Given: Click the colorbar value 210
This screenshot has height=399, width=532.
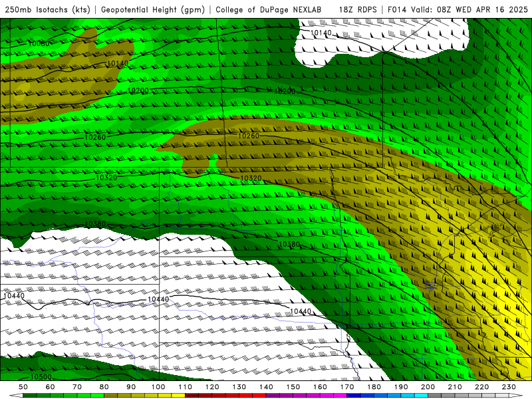Looking at the screenshot, I should (x=455, y=387).
